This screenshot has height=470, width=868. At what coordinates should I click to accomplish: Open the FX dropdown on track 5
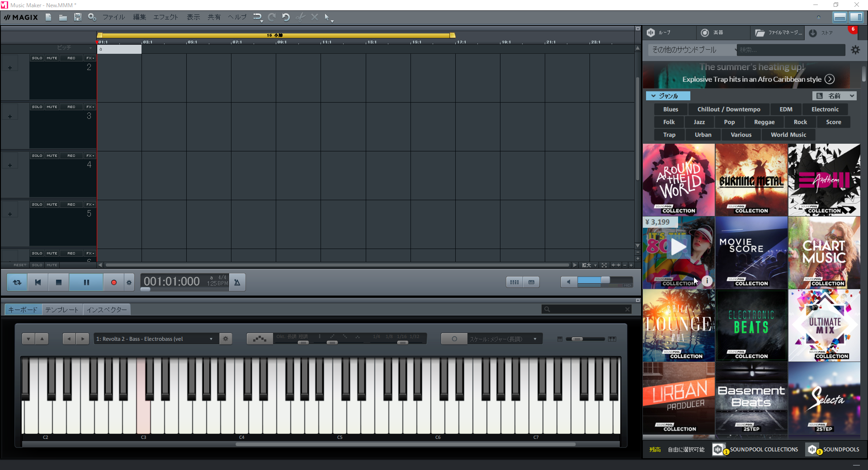90,204
